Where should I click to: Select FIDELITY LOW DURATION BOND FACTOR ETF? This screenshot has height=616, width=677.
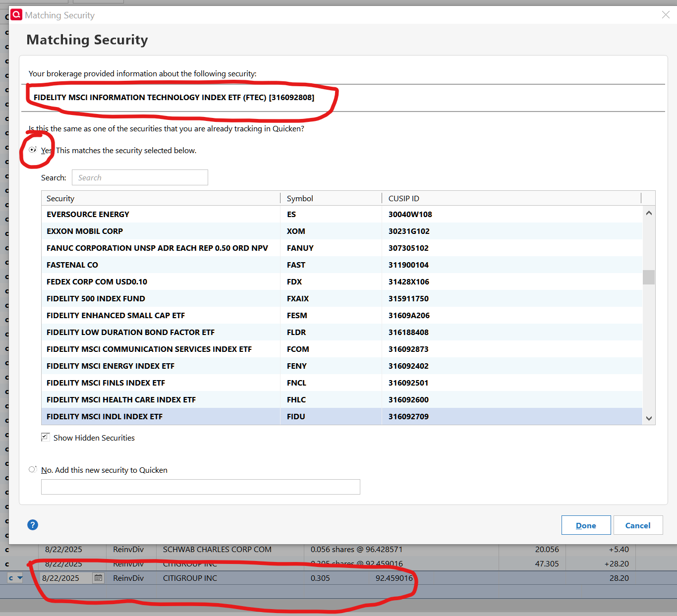tap(342, 332)
